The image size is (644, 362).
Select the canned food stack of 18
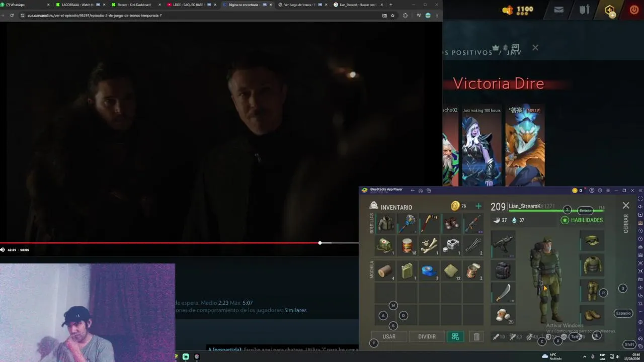point(408,245)
